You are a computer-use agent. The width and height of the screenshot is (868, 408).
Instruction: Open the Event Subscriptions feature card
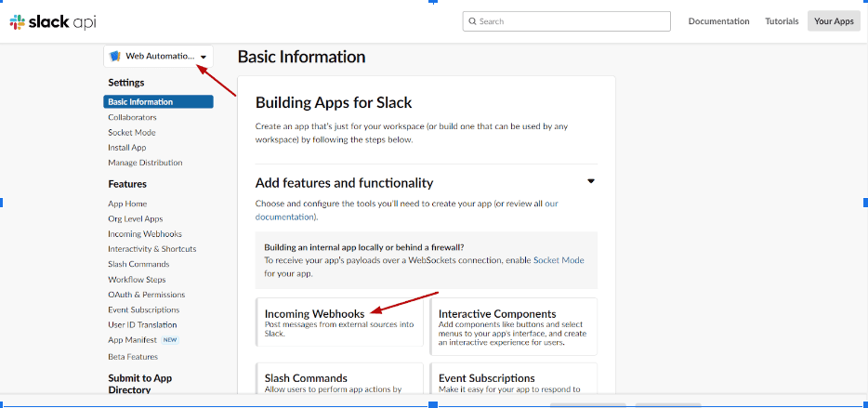[513, 378]
